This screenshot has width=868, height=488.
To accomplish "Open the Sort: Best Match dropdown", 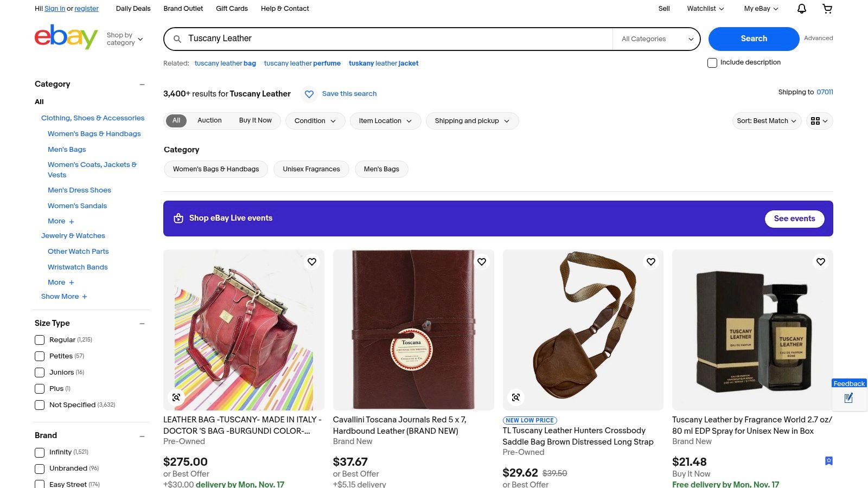I will click(766, 120).
